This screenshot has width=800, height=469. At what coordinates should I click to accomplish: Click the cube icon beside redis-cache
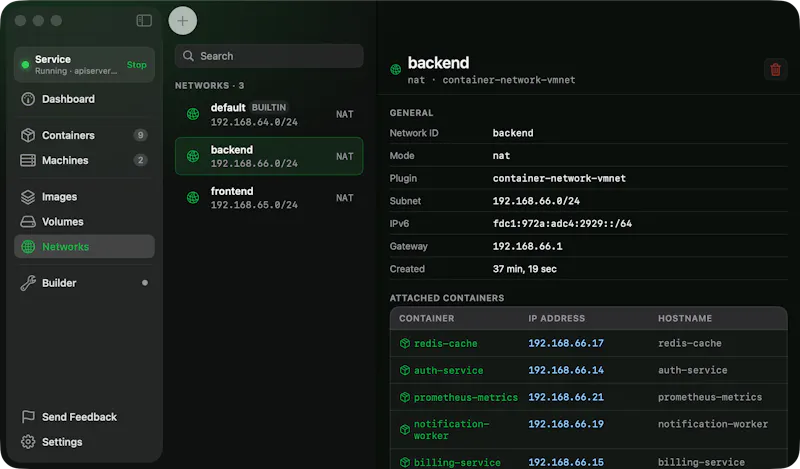(x=405, y=343)
